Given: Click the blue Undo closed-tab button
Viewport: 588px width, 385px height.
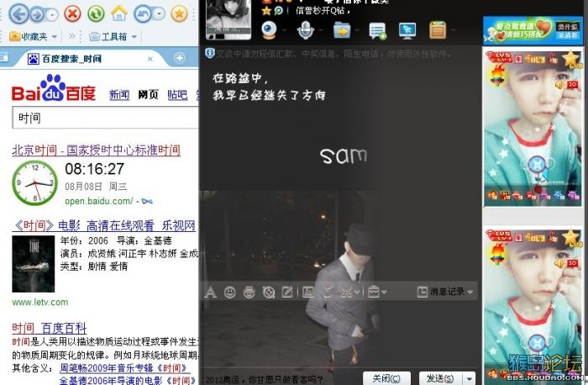Looking at the screenshot, I should 143,14.
